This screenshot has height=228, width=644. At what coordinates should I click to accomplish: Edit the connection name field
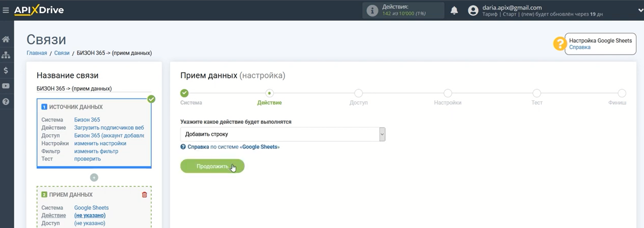click(x=94, y=89)
